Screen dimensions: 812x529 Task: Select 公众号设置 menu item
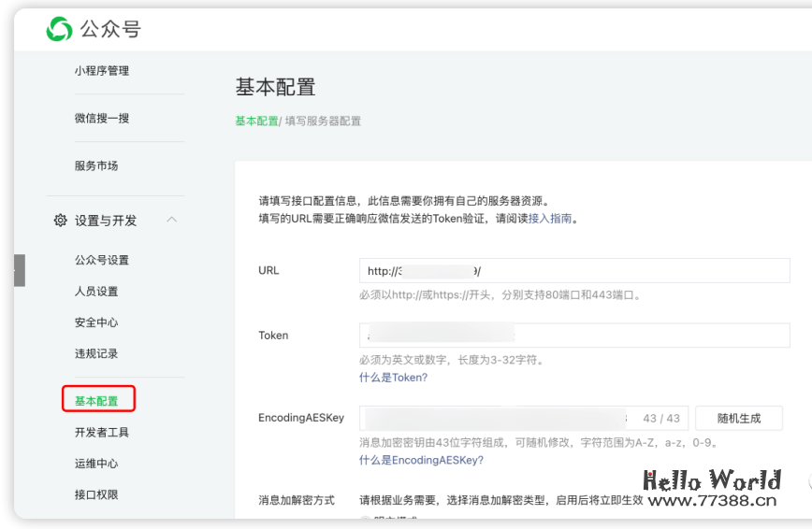tap(101, 260)
